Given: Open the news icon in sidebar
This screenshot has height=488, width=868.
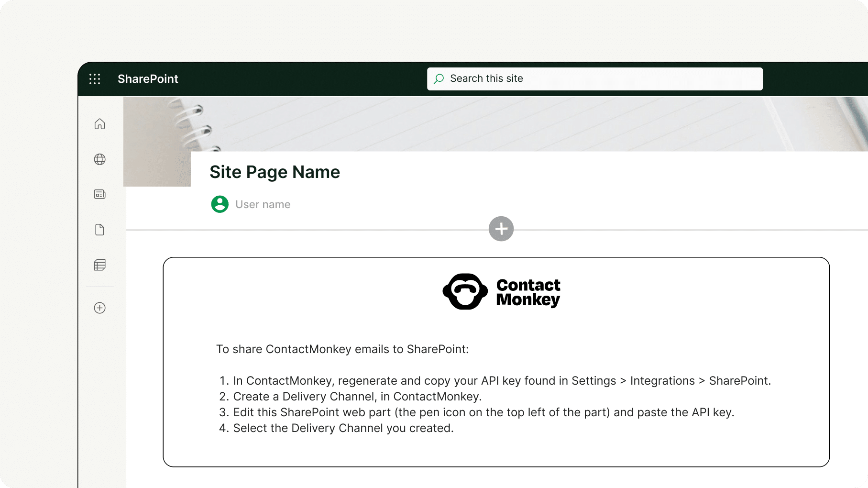Looking at the screenshot, I should pos(99,194).
